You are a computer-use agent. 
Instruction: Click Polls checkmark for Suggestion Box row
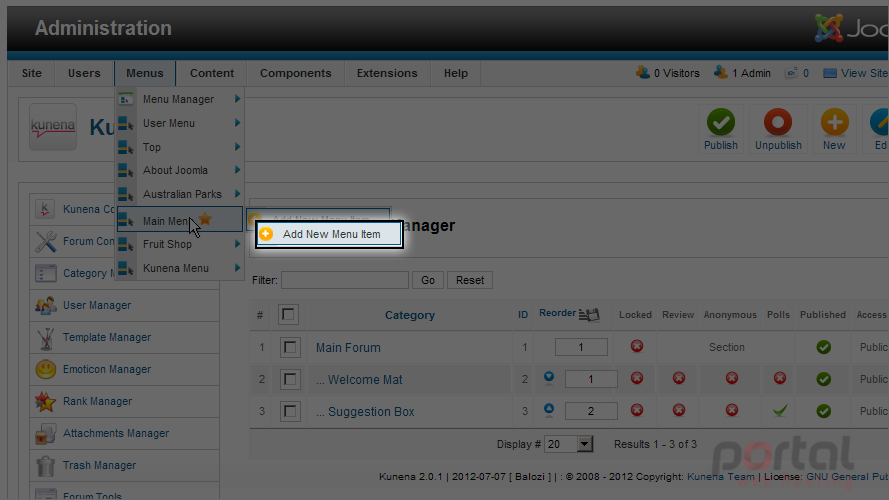coord(780,410)
